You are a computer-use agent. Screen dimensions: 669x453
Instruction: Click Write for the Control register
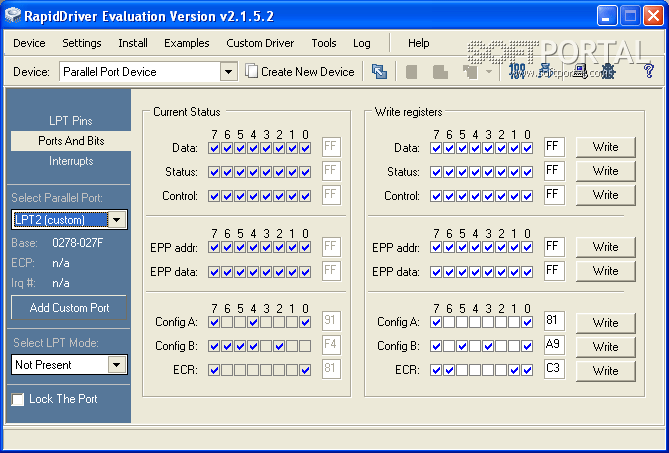pos(605,195)
